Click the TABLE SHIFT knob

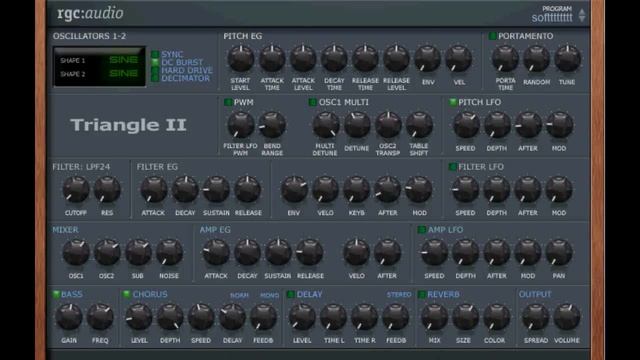[419, 125]
